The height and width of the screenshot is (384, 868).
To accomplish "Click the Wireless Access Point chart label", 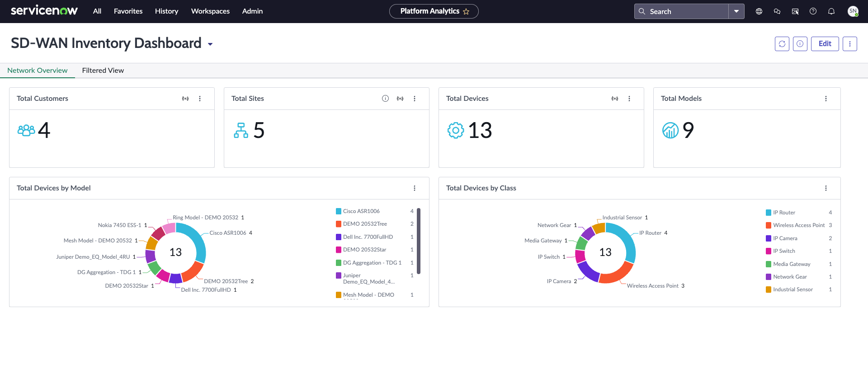I will [x=656, y=286].
